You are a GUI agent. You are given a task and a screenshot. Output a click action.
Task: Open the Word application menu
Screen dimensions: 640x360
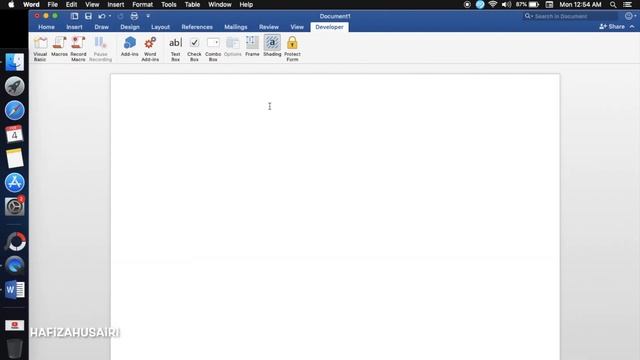[x=31, y=4]
